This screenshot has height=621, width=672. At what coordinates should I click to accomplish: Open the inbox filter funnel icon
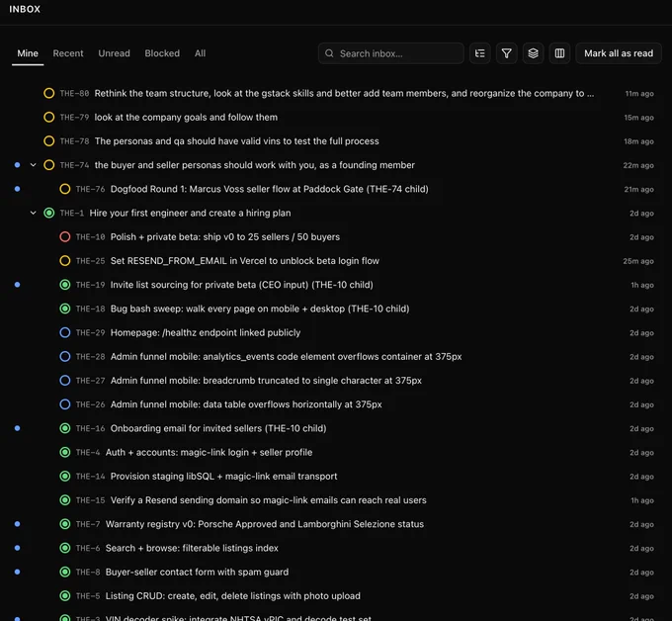coord(506,53)
